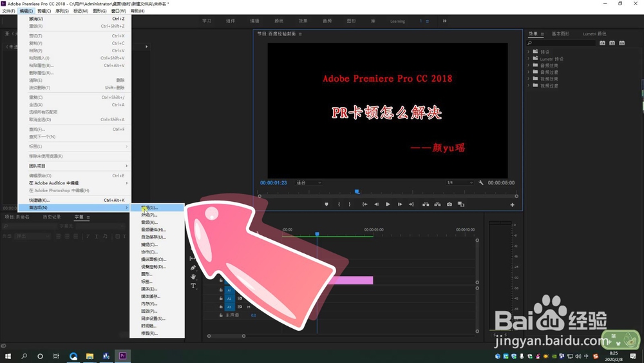The height and width of the screenshot is (363, 644).
Task: Open 快捷键(K)... menu item
Action: tap(75, 201)
